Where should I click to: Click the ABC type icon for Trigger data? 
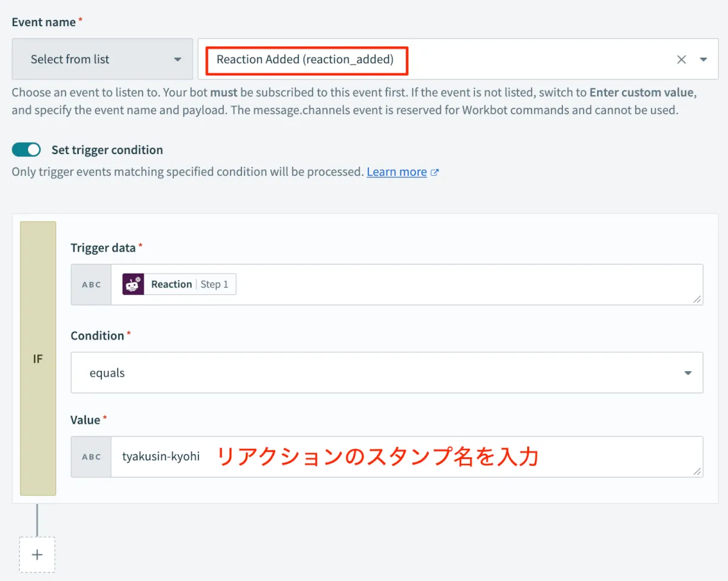pos(92,284)
